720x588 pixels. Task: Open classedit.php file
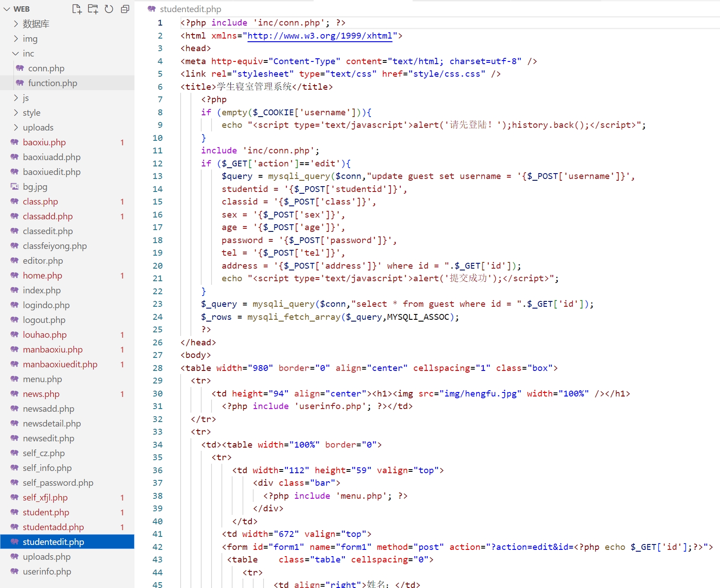67,231
